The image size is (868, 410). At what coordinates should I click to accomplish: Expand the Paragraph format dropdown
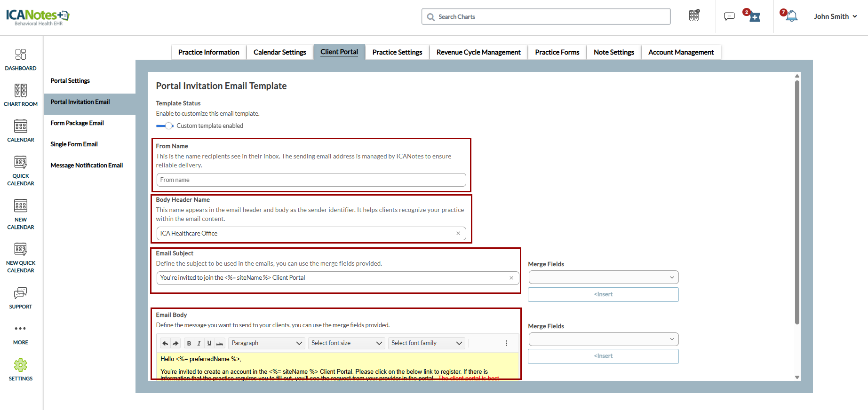click(266, 343)
